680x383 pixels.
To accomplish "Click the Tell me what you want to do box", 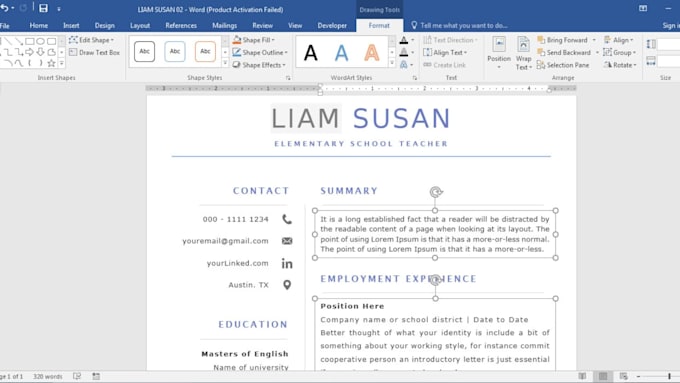I will pyautogui.click(x=459, y=26).
